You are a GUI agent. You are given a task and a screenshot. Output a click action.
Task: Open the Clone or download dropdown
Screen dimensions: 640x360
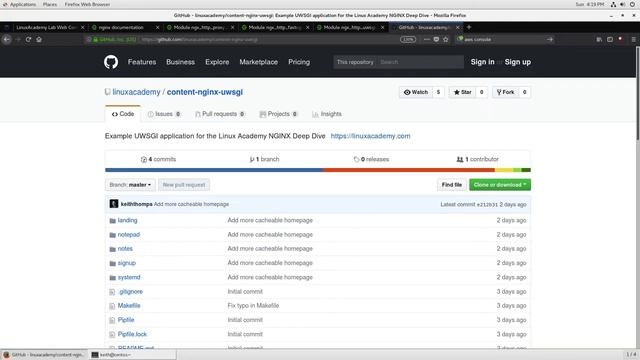[x=500, y=185]
